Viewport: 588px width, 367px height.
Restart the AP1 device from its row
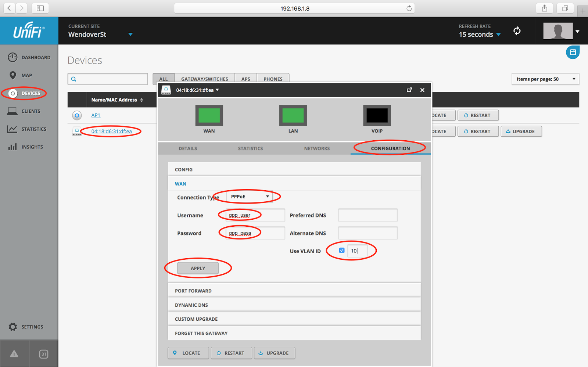[x=478, y=115]
